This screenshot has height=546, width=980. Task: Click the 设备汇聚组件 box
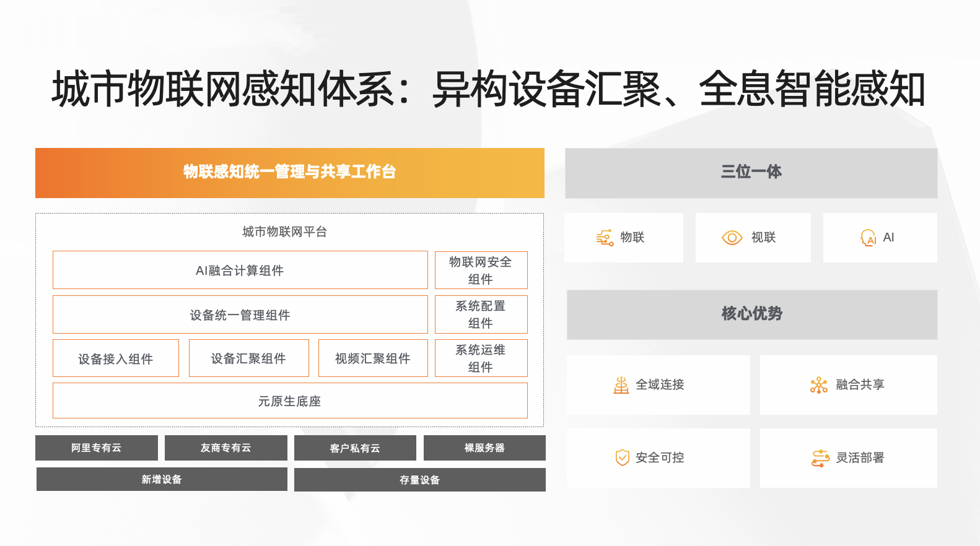point(249,358)
